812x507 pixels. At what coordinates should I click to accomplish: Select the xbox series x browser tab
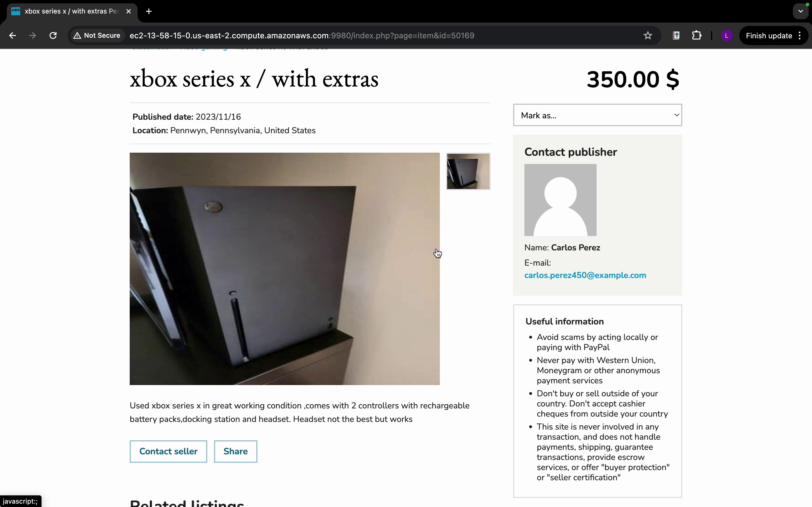pos(71,11)
